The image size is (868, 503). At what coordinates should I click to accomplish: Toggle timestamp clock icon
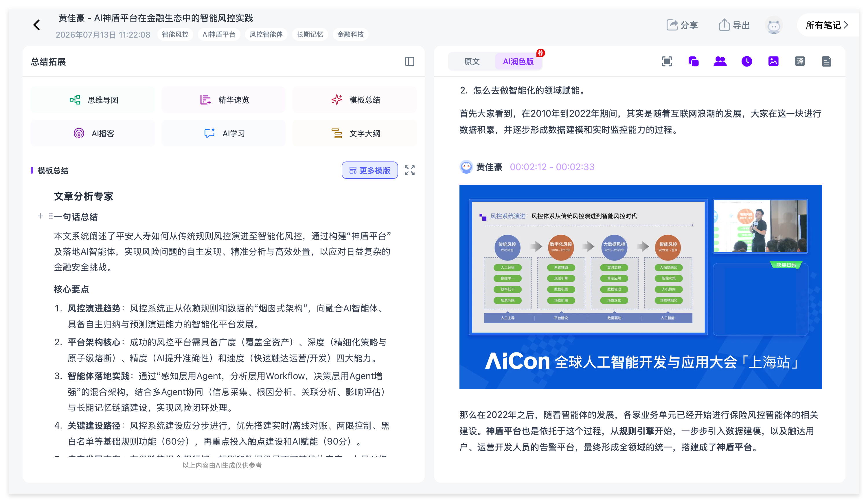(x=746, y=61)
